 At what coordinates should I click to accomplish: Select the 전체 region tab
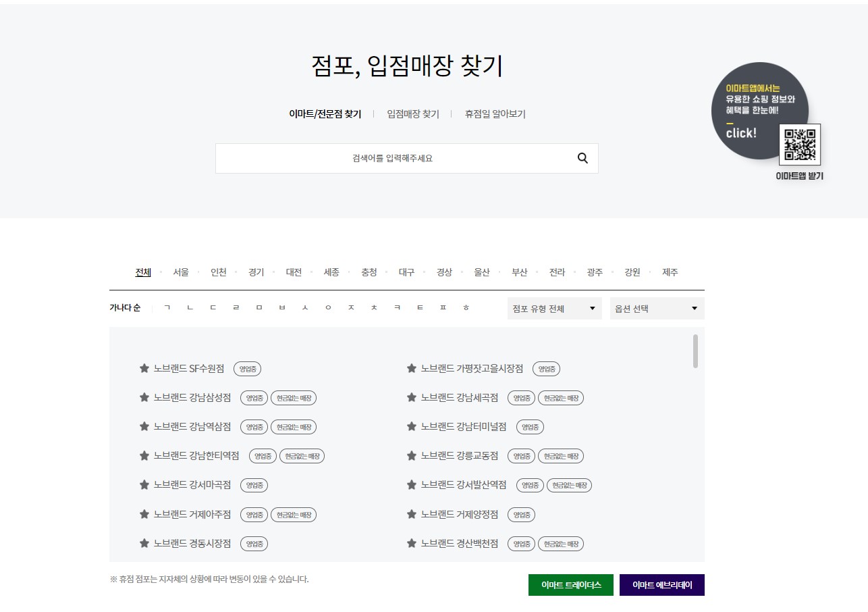tap(143, 272)
